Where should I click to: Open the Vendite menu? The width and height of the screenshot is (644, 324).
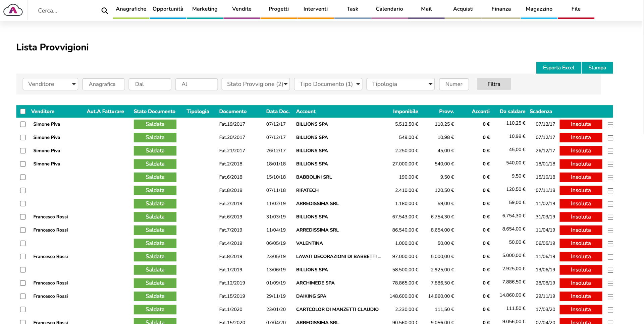click(241, 9)
